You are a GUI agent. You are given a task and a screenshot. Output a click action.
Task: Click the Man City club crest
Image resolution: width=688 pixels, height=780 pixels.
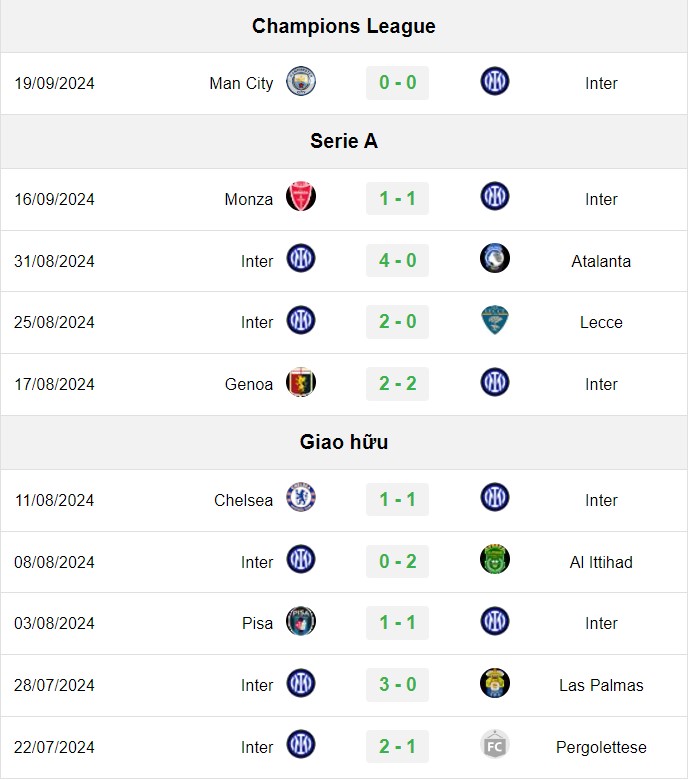(301, 81)
